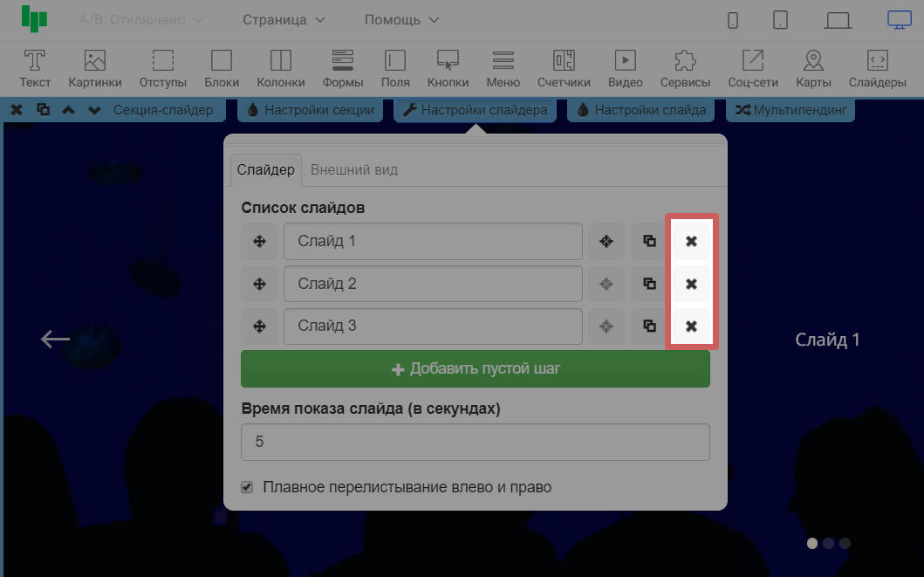
Task: Open the Счетчики counters tool
Action: point(563,68)
